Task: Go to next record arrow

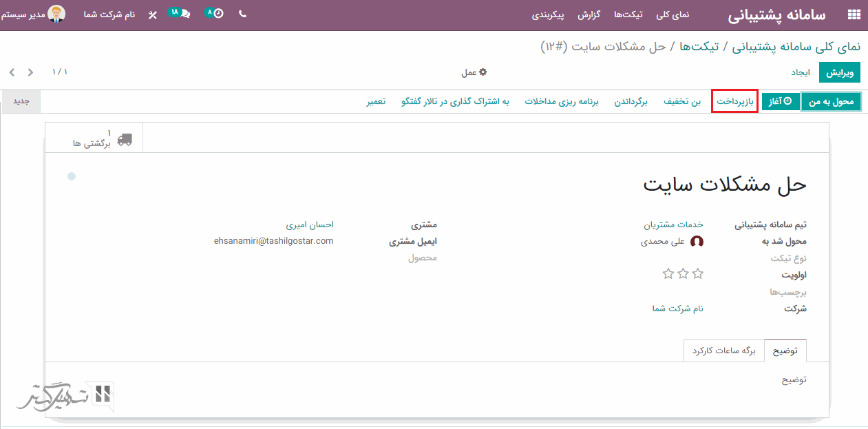Action: click(11, 72)
